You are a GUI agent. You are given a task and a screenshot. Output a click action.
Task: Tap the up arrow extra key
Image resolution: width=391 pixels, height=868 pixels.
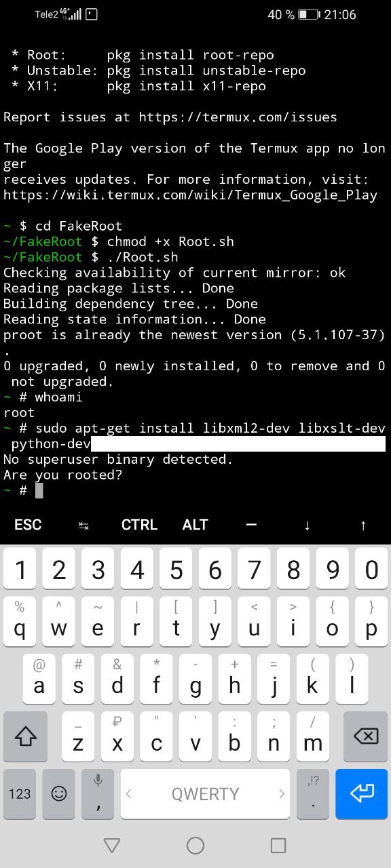click(x=363, y=525)
